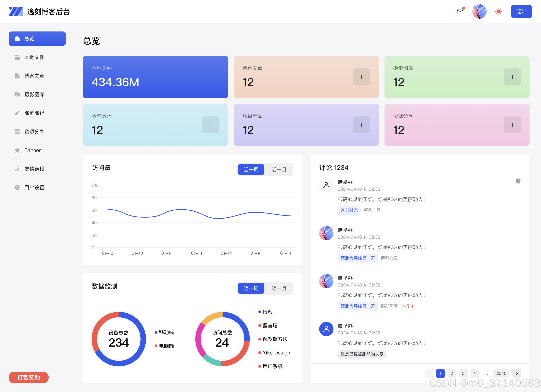Switch visits chart to 近一月
The width and height of the screenshot is (541, 392).
pos(279,170)
